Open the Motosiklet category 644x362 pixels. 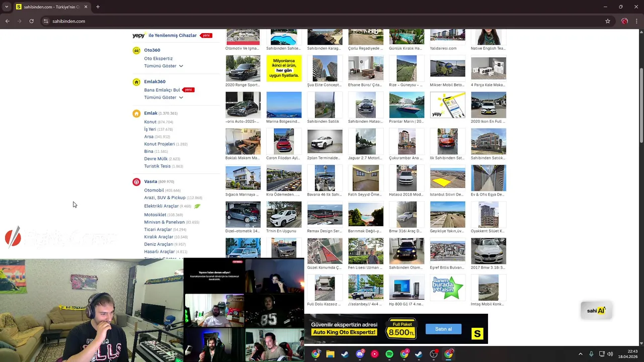pos(155,215)
